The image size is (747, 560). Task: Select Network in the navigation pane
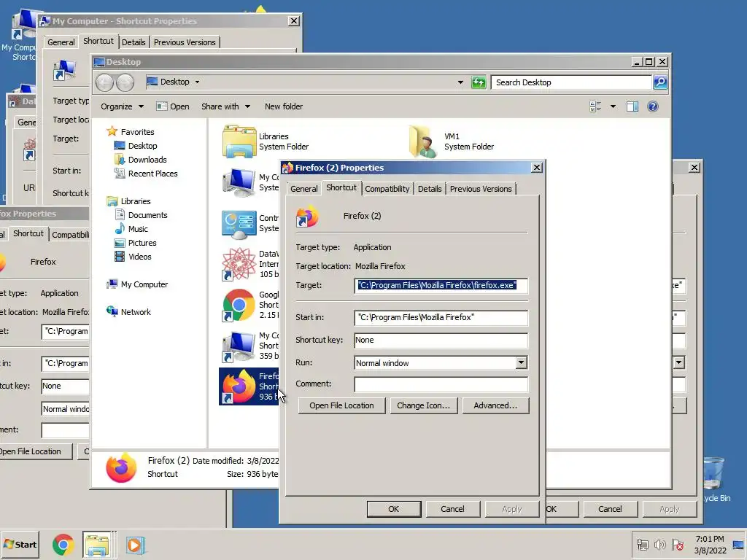128,312
